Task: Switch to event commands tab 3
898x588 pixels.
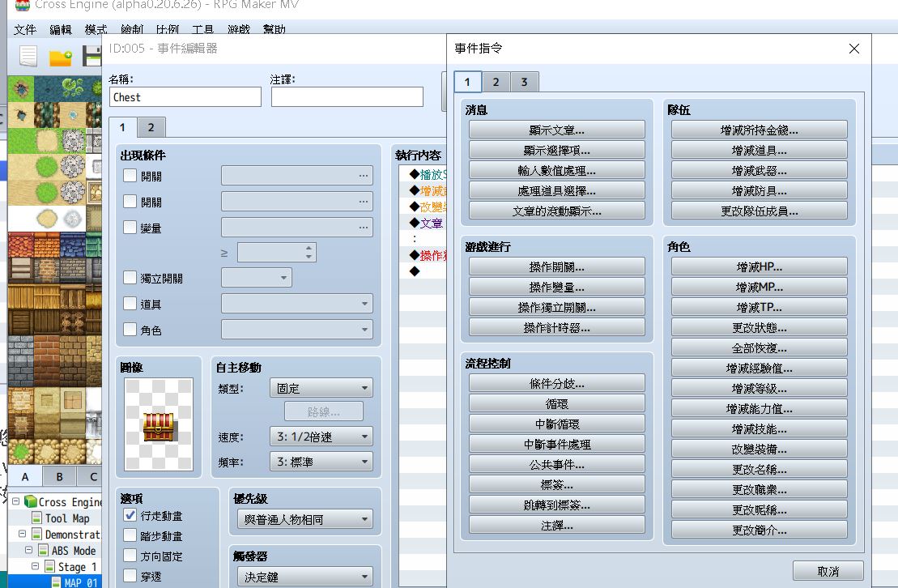Action: (x=524, y=82)
